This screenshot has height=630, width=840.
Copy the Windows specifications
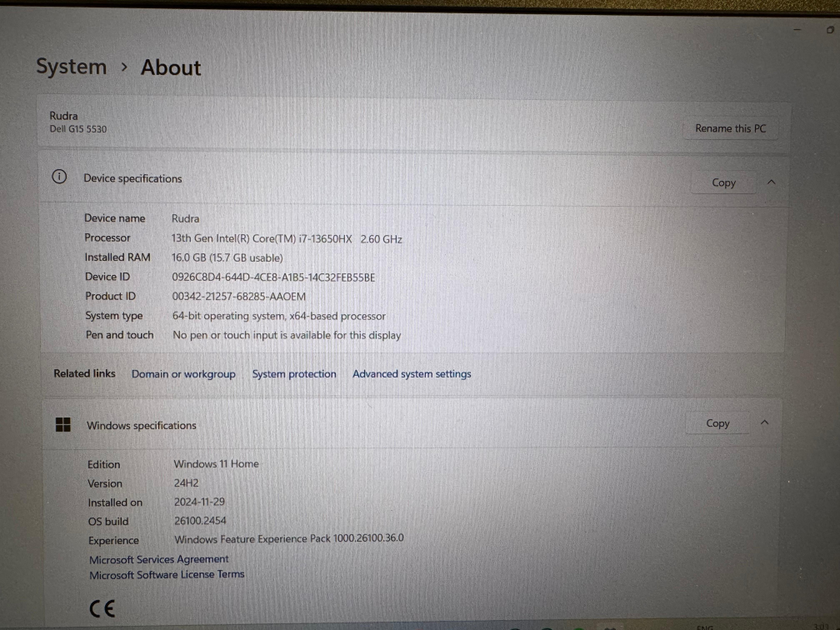(x=717, y=423)
